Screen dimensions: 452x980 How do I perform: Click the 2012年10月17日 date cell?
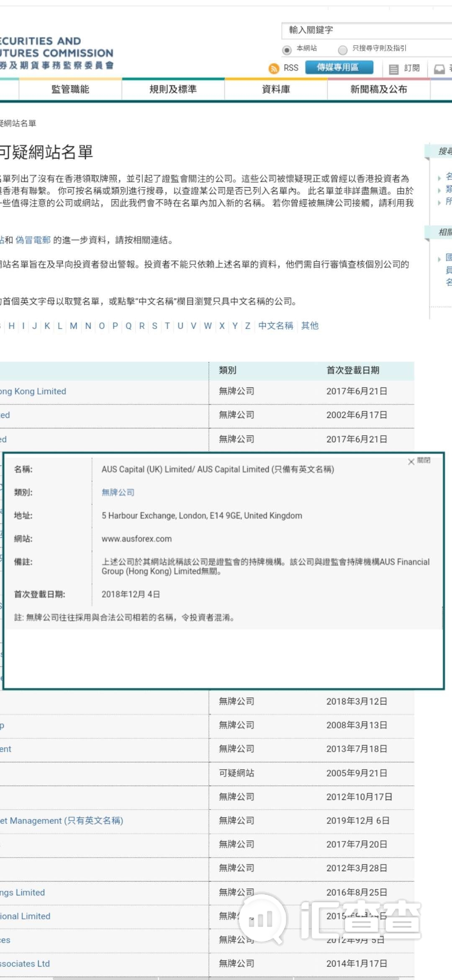click(359, 797)
